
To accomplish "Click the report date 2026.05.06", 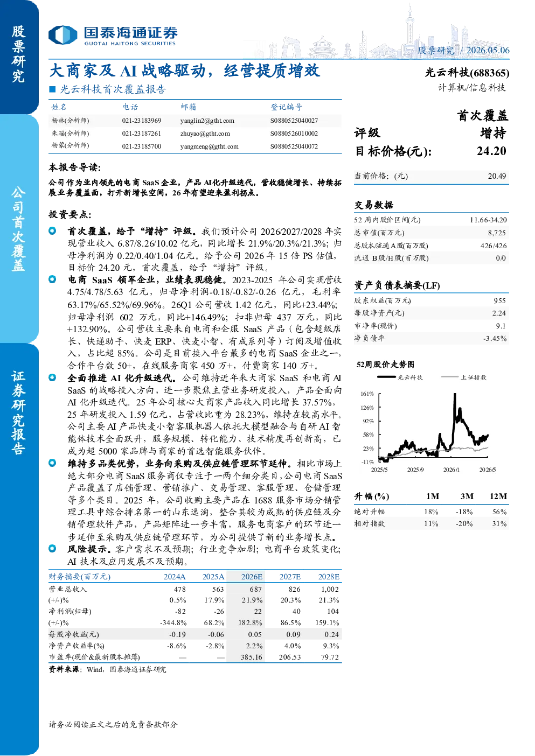I will (x=488, y=50).
